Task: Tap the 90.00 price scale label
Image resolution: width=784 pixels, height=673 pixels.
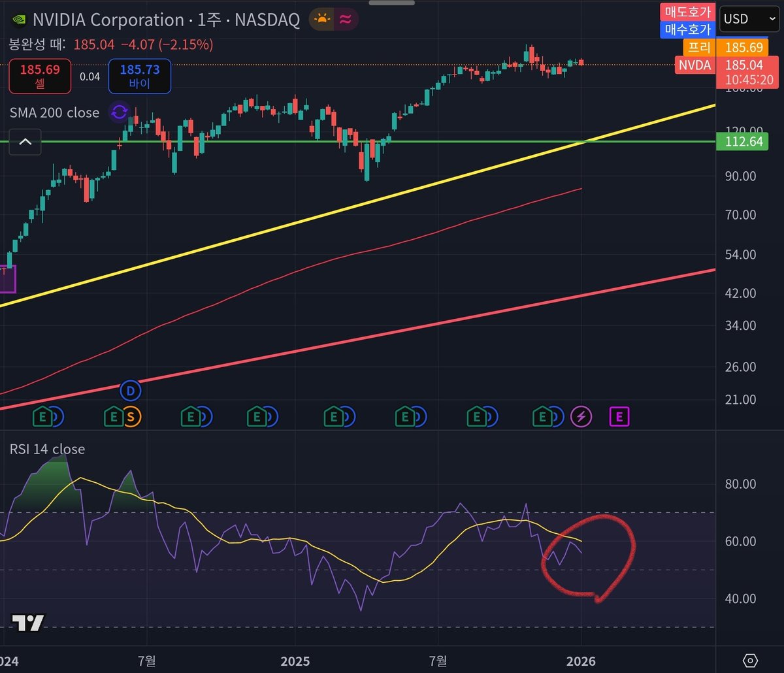Action: 740,176
